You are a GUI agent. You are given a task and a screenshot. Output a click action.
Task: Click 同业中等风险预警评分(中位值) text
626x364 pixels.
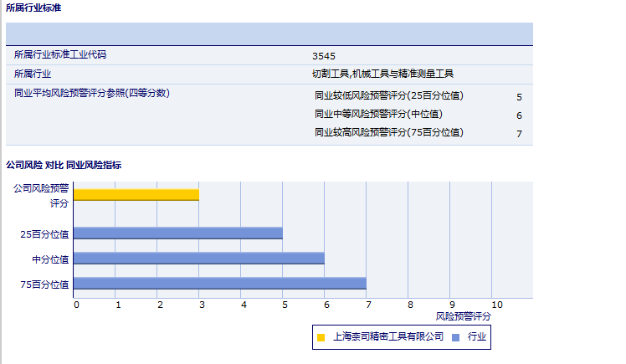[x=378, y=114]
